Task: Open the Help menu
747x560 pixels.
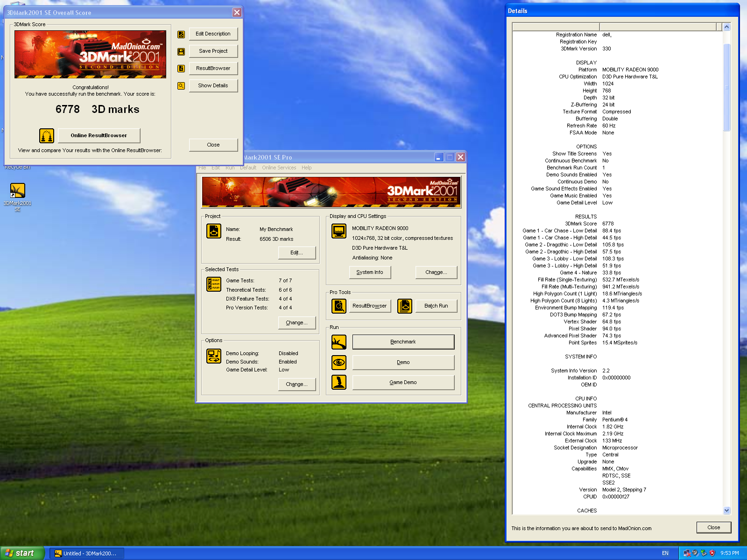Action: [307, 168]
